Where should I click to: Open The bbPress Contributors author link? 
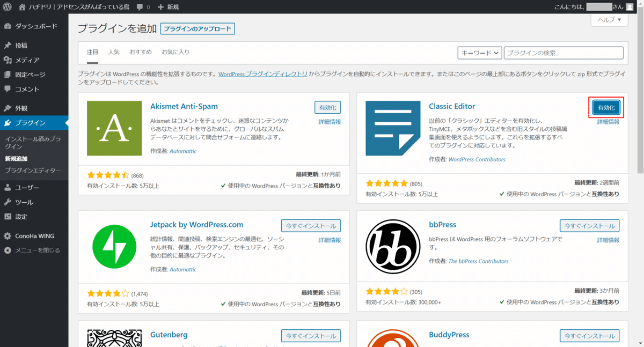478,261
